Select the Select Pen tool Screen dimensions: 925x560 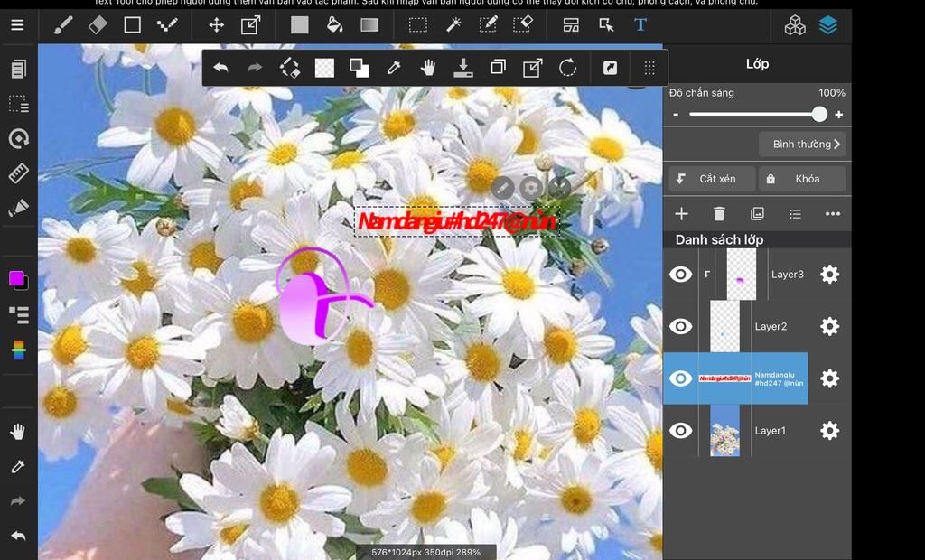tap(488, 25)
